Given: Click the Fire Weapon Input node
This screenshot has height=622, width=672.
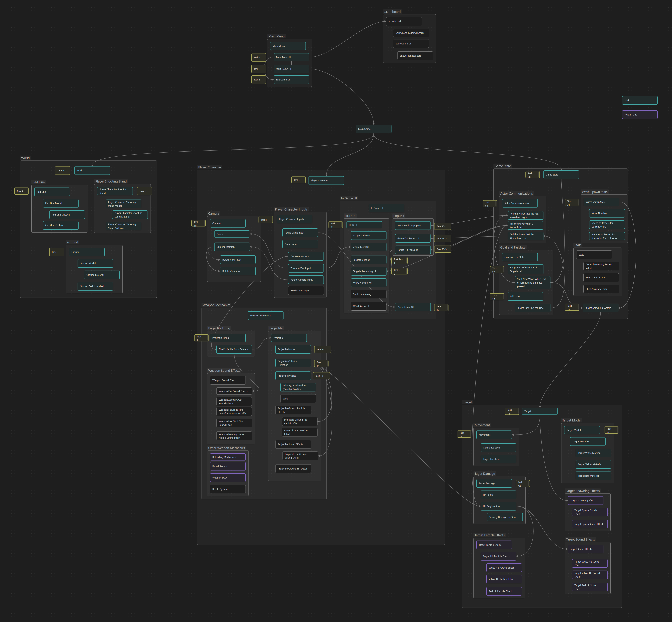Looking at the screenshot, I should click(x=306, y=256).
